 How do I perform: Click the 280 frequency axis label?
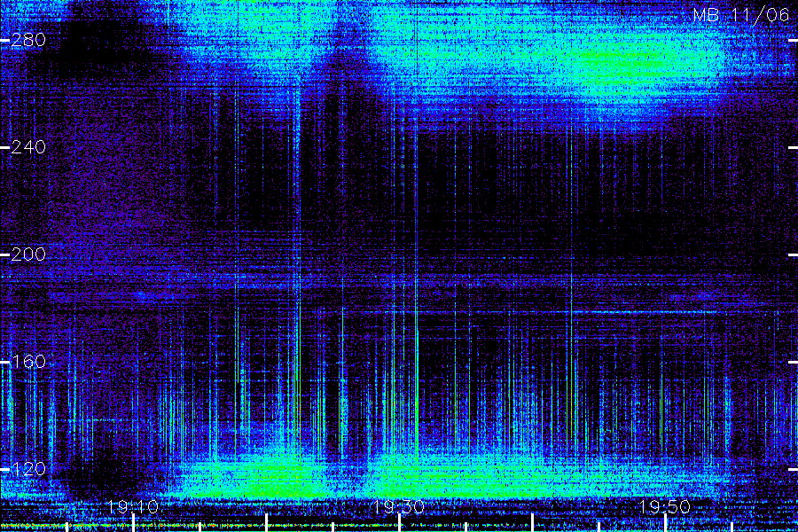[28, 40]
